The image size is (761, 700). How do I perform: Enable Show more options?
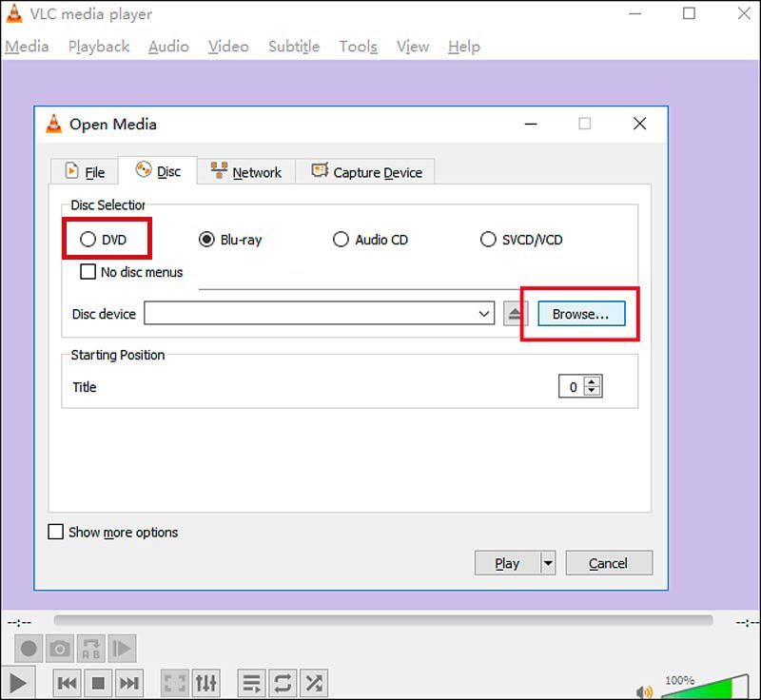point(56,533)
